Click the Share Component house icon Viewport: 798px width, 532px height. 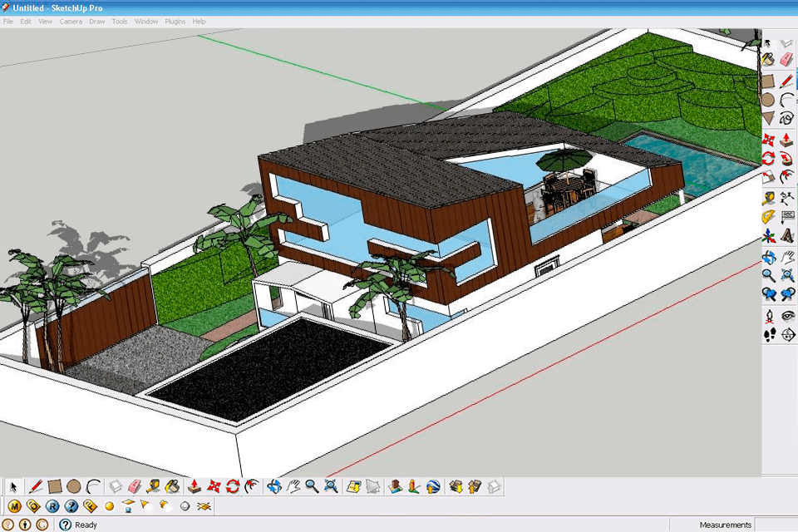(x=494, y=486)
